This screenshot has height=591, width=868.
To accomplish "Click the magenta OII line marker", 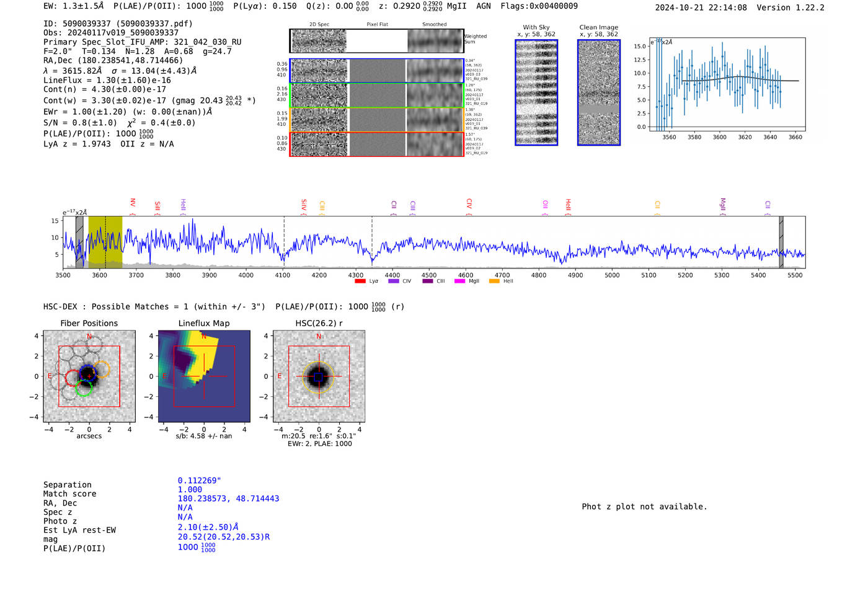I will [x=545, y=205].
